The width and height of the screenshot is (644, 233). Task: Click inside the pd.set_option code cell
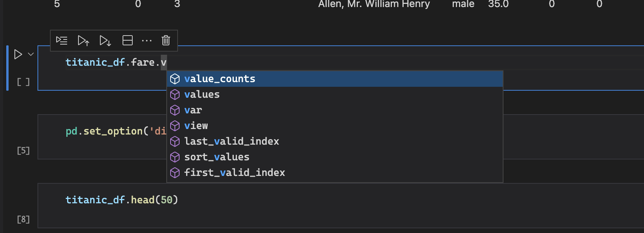click(109, 131)
